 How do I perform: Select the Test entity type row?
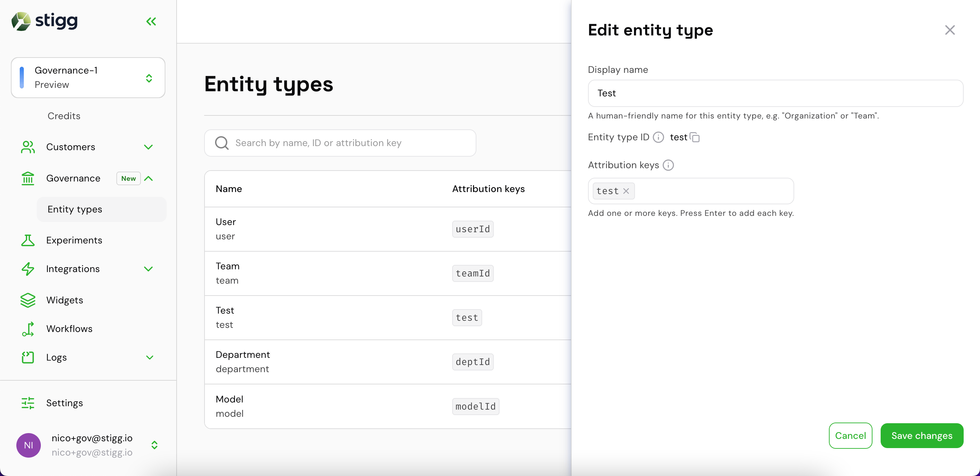pos(388,318)
